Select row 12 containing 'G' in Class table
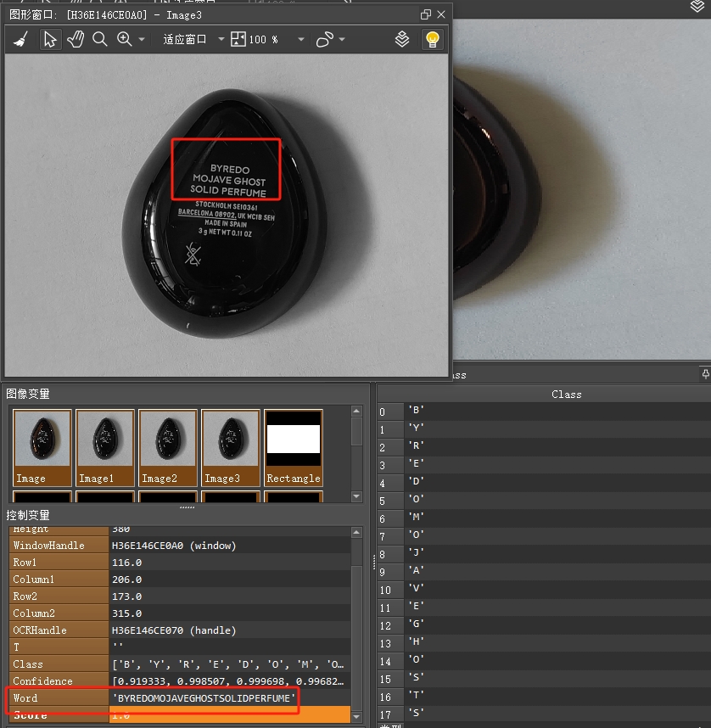The width and height of the screenshot is (711, 728). click(x=544, y=625)
